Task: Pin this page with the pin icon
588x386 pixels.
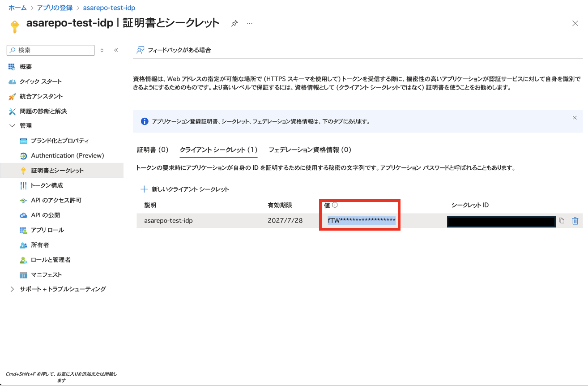Action: [x=234, y=23]
